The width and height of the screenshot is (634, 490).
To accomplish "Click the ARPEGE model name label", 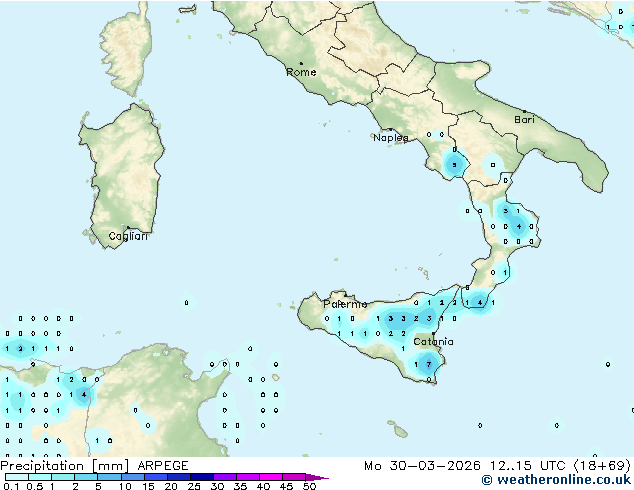I will point(163,466).
